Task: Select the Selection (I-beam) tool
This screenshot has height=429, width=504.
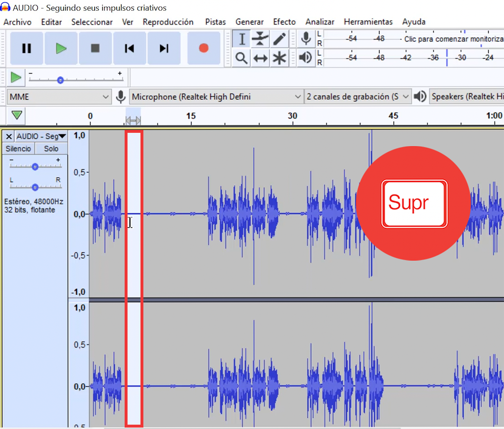Action: click(242, 39)
